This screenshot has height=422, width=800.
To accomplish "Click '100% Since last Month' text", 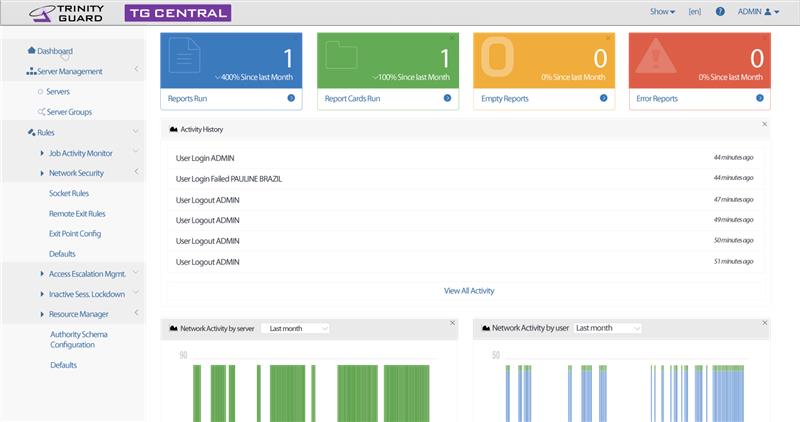I will (414, 77).
